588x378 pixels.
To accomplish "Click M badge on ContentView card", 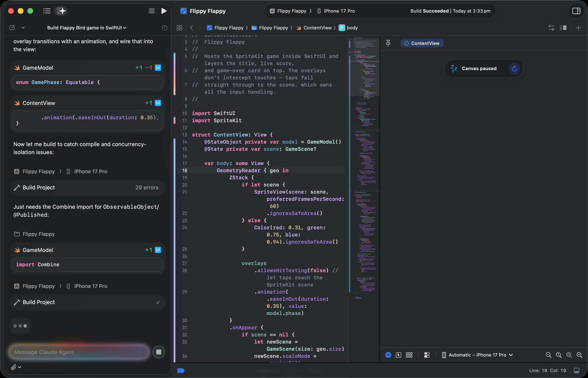I will (x=158, y=103).
